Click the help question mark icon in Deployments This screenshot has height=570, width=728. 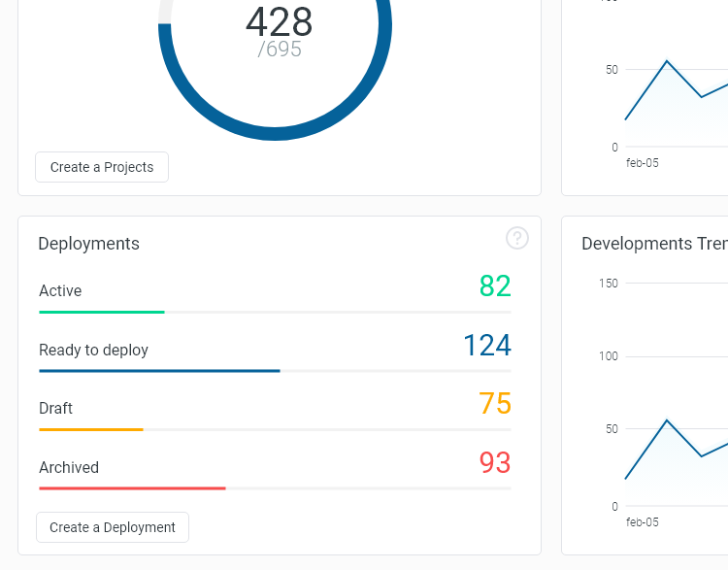click(x=517, y=238)
